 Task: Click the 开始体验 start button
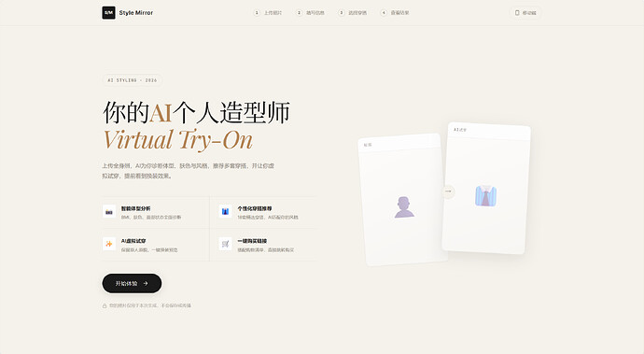tap(132, 283)
